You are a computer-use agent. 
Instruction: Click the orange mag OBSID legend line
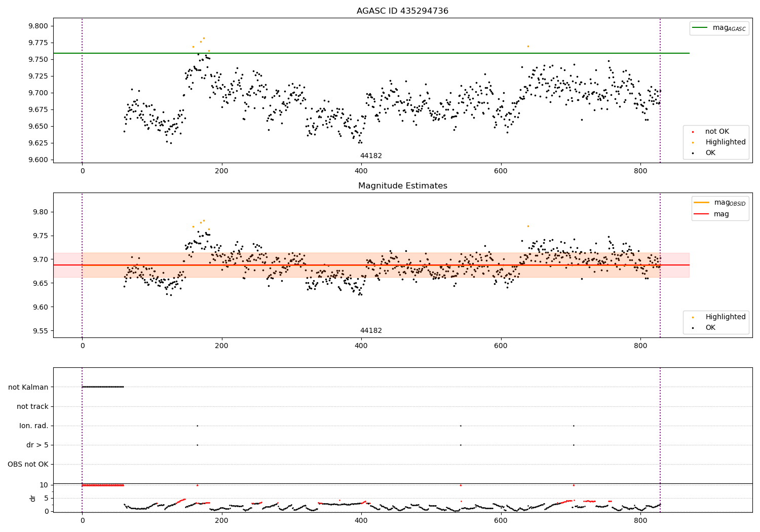(702, 203)
